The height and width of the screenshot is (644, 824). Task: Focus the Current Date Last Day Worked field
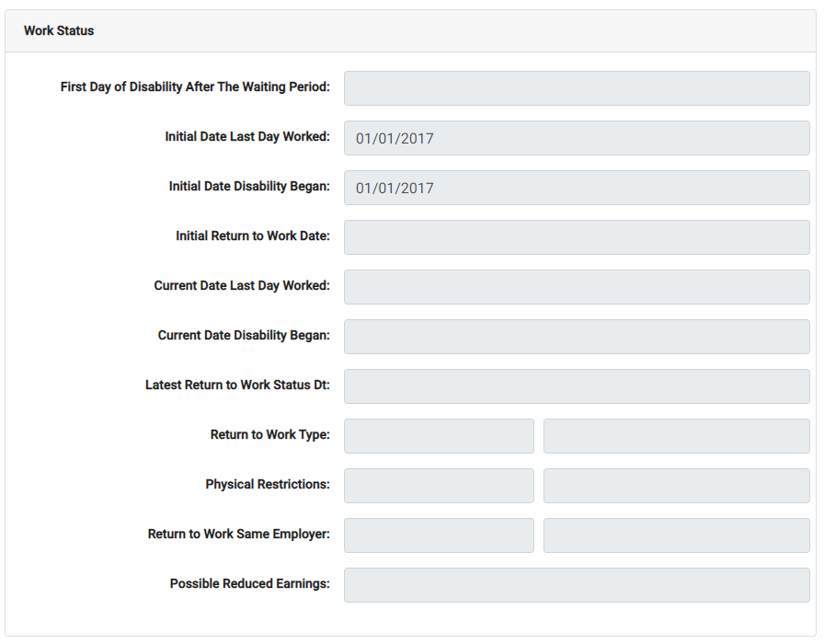tap(577, 287)
